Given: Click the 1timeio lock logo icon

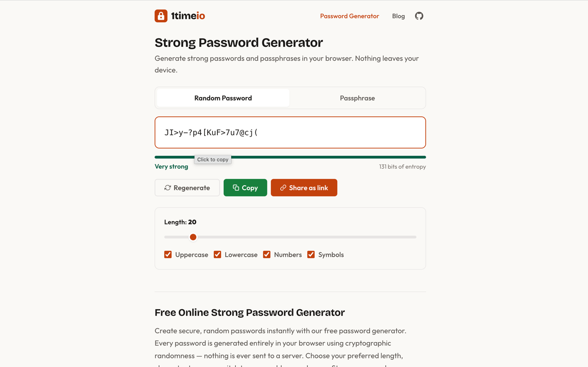Looking at the screenshot, I should pyautogui.click(x=161, y=16).
